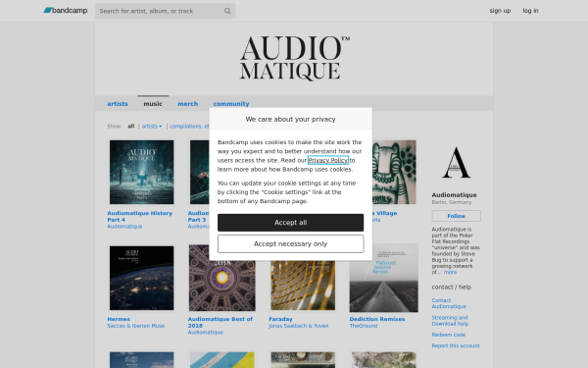This screenshot has width=588, height=368.
Task: Choose Accept necessary only
Action: click(x=291, y=243)
